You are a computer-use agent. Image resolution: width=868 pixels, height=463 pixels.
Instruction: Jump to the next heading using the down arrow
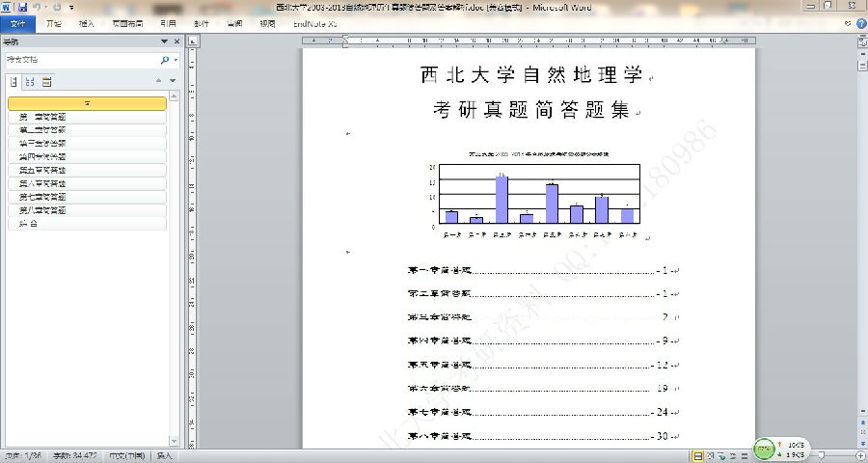click(173, 81)
